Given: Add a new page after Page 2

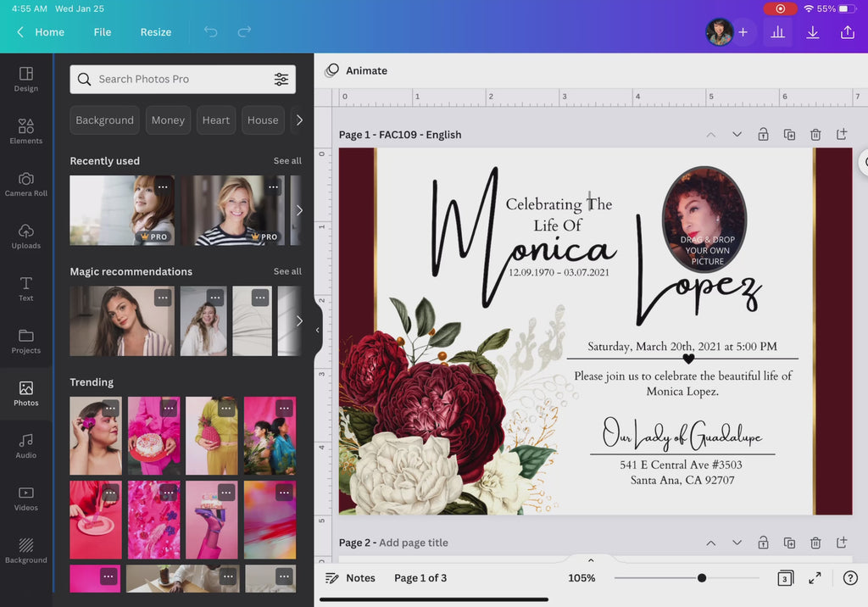Looking at the screenshot, I should click(x=842, y=543).
